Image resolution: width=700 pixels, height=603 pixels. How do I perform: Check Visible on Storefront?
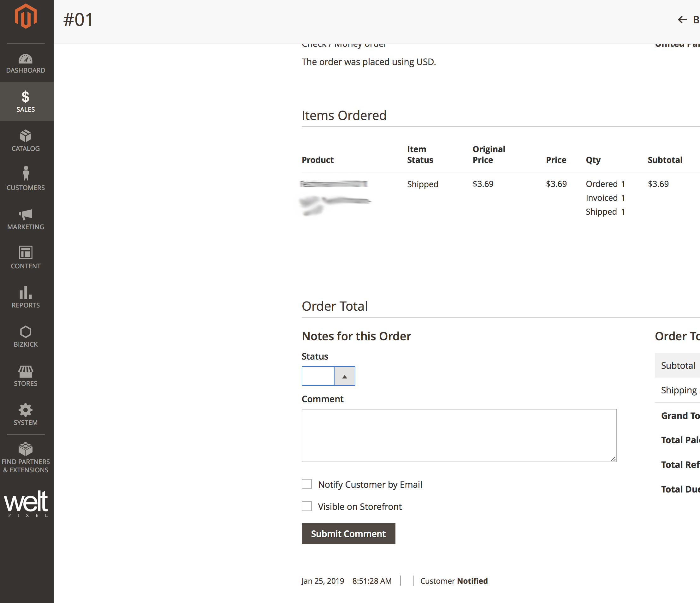point(307,506)
